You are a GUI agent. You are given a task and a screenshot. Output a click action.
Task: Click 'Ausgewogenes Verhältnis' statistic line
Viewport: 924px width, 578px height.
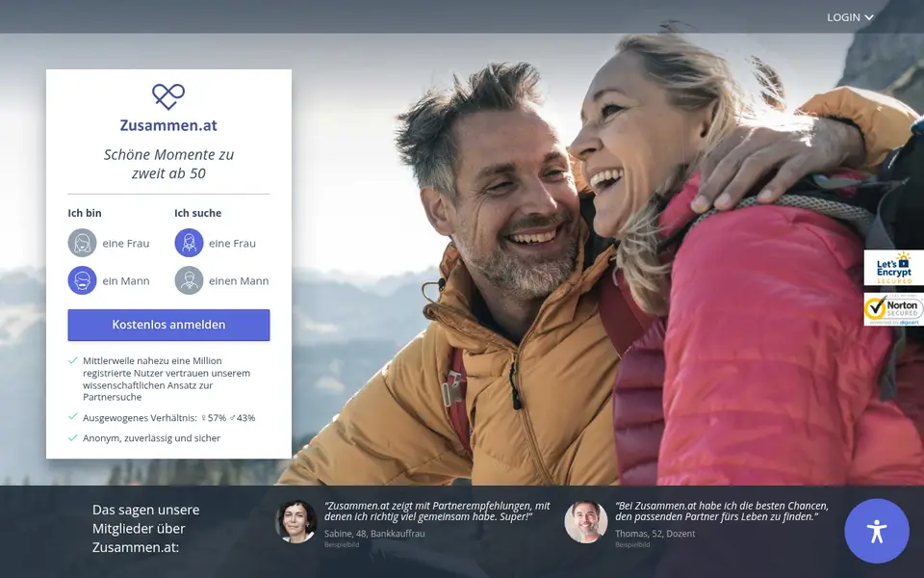coord(169,417)
